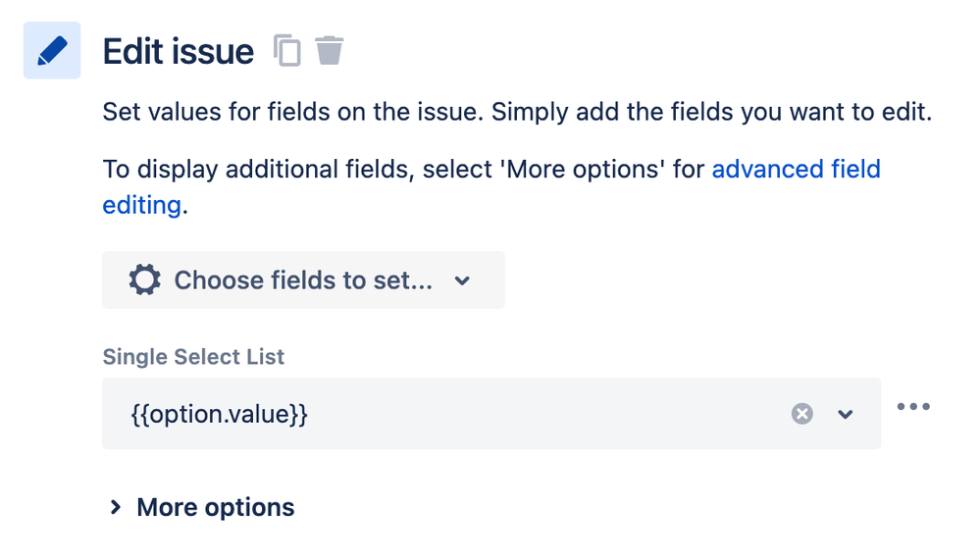Click the "Set values for fields" description text

(x=294, y=112)
